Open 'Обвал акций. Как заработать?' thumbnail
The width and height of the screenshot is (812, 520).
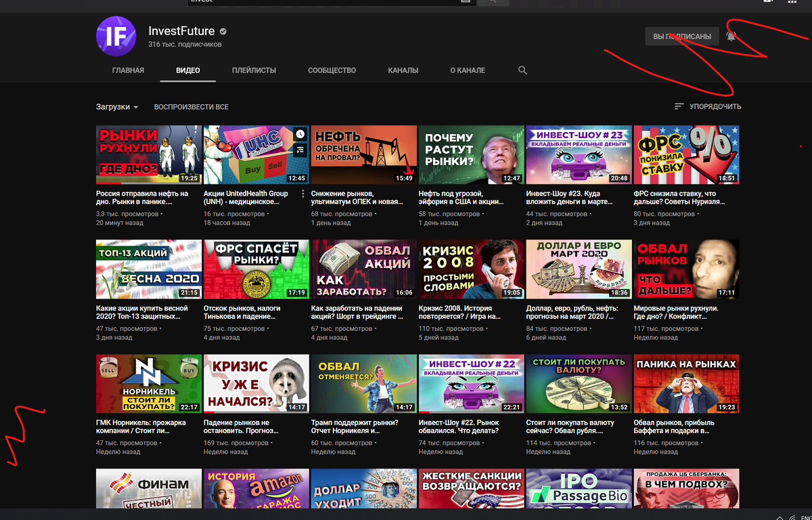pyautogui.click(x=364, y=269)
